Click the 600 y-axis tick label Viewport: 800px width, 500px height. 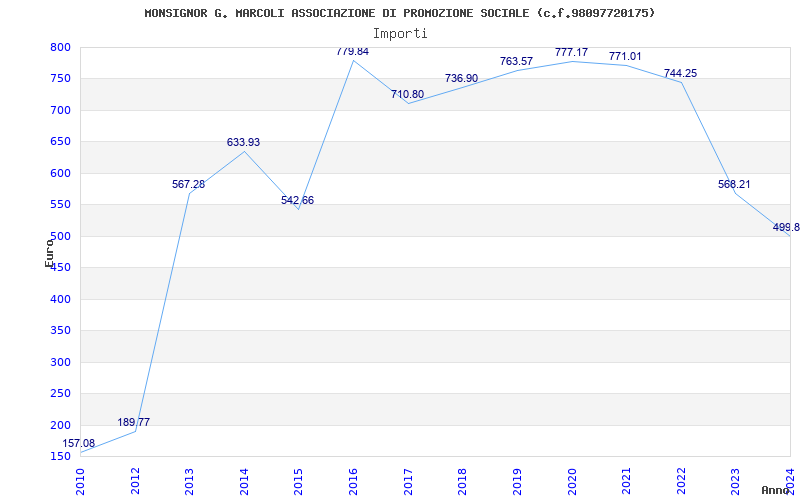(x=60, y=173)
